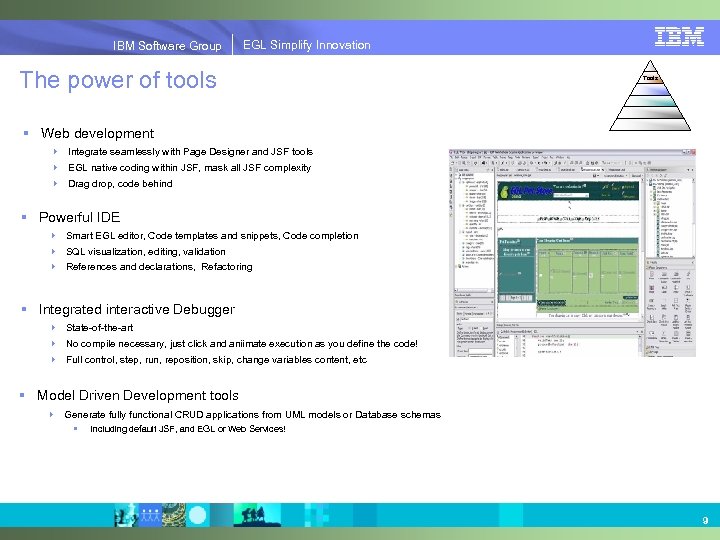Click the 'No compile necessary' bullet line
This screenshot has width=720, height=540.
pyautogui.click(x=242, y=343)
